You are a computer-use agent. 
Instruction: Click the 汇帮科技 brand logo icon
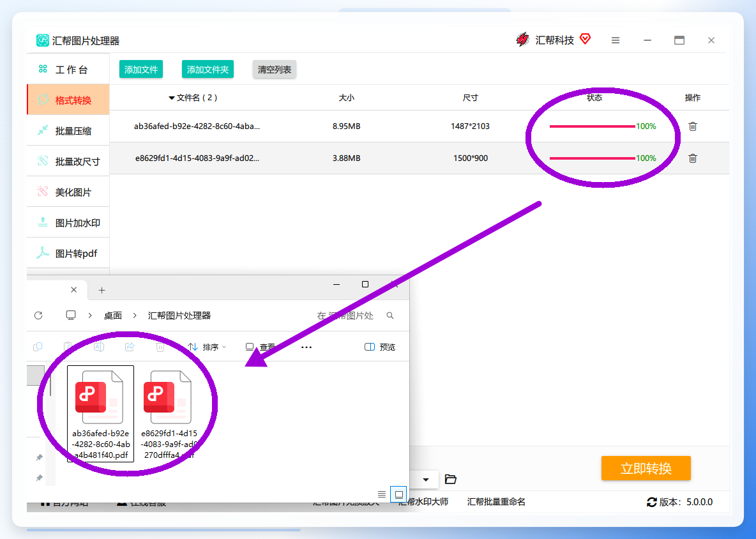523,40
